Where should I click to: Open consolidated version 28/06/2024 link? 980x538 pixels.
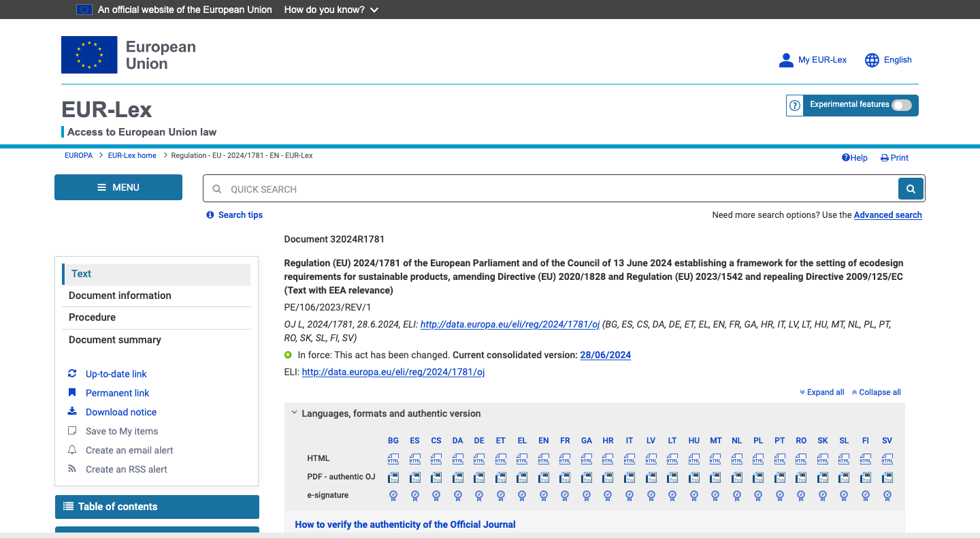coord(606,355)
